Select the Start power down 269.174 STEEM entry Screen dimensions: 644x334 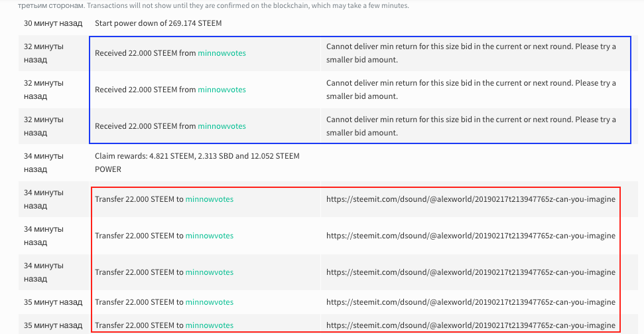158,23
